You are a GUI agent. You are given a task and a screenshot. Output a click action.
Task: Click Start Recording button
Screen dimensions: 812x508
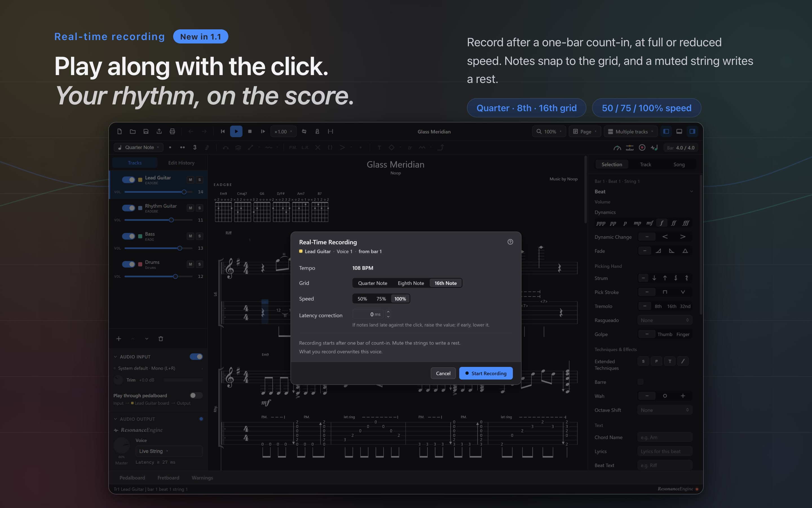coord(486,373)
